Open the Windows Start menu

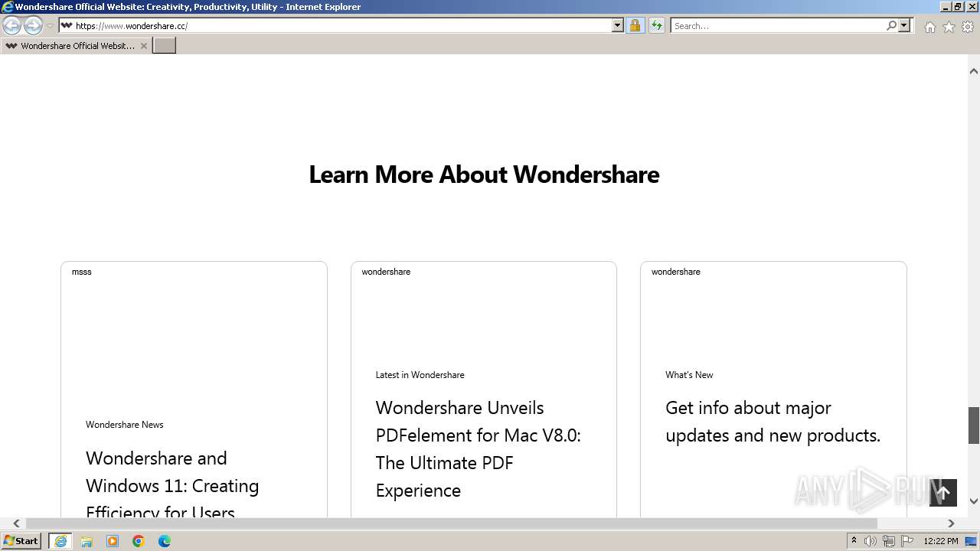click(21, 540)
